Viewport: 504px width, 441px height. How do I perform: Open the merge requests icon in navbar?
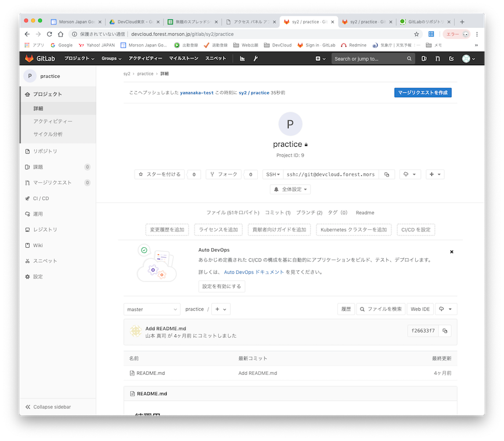438,59
